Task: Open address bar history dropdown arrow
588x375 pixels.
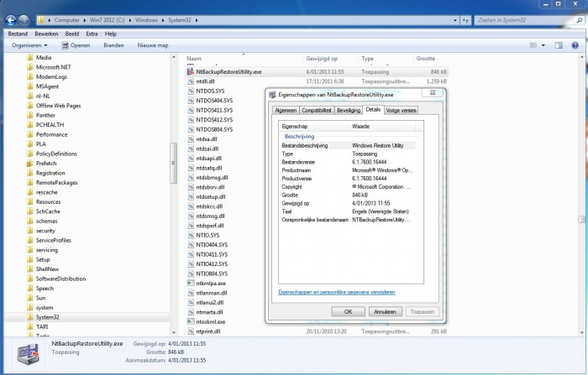Action: (x=455, y=20)
